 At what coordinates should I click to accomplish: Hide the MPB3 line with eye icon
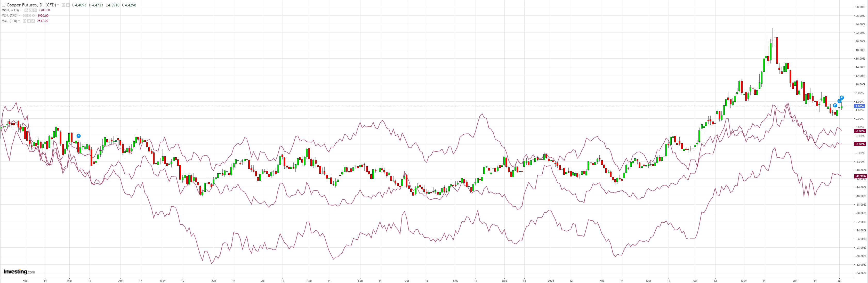26,10
